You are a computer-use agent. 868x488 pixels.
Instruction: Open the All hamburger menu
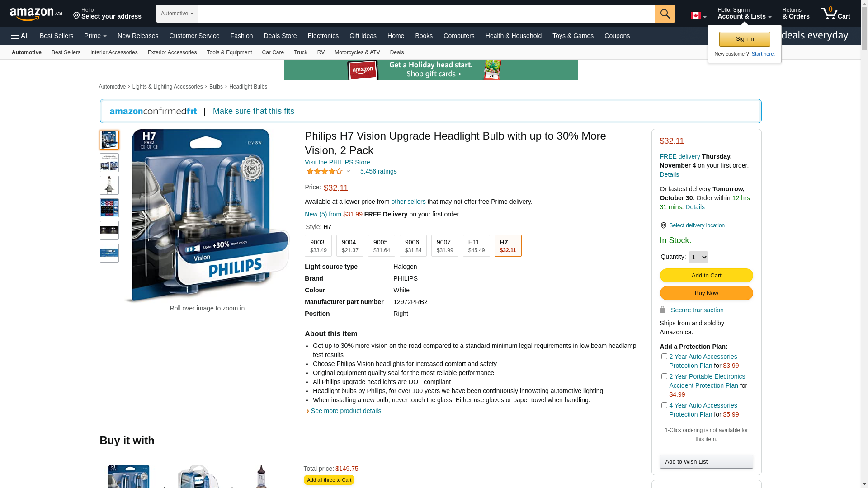pos(20,36)
